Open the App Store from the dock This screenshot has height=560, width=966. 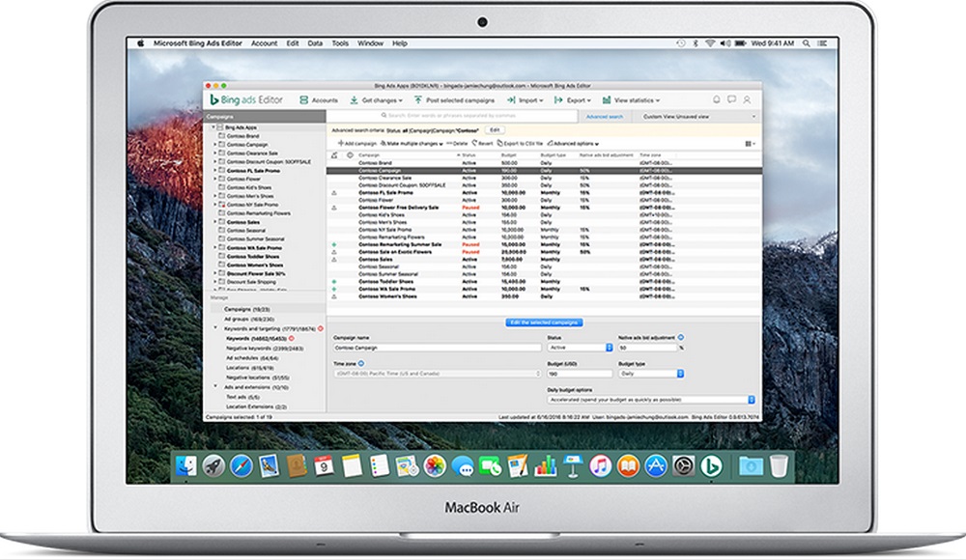(656, 466)
